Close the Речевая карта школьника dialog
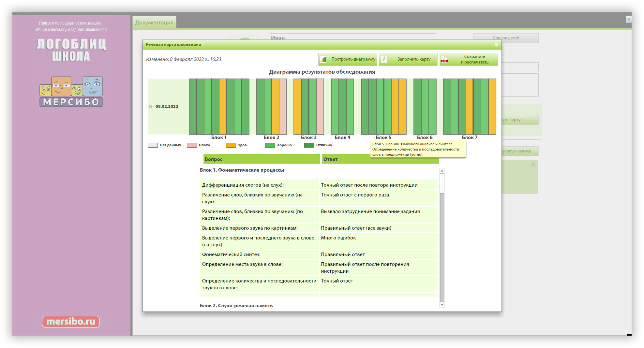644x348 pixels. pyautogui.click(x=496, y=45)
